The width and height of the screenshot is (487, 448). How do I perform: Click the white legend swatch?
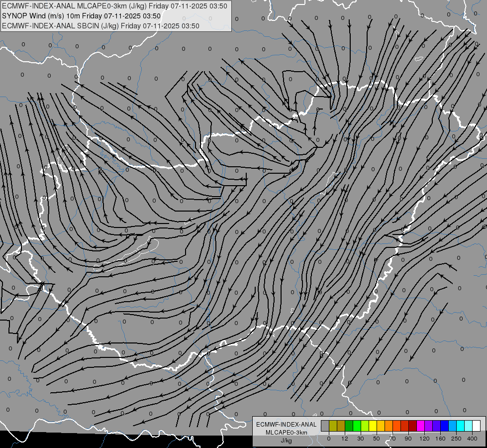pyautogui.click(x=477, y=426)
